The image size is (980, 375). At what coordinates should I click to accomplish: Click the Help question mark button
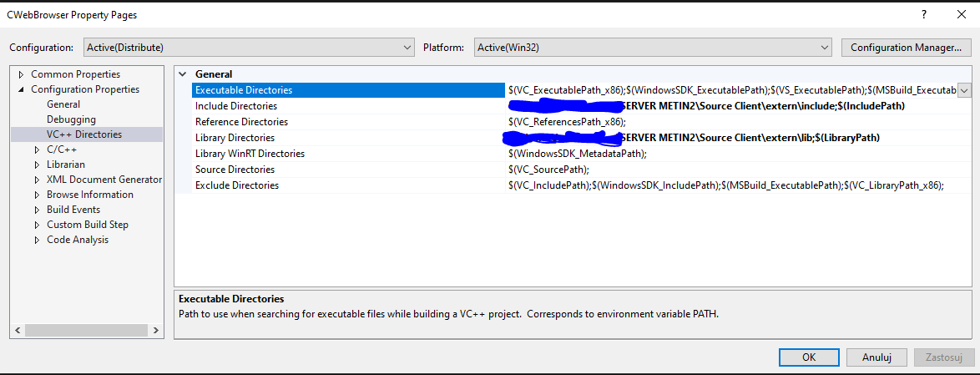[x=924, y=15]
